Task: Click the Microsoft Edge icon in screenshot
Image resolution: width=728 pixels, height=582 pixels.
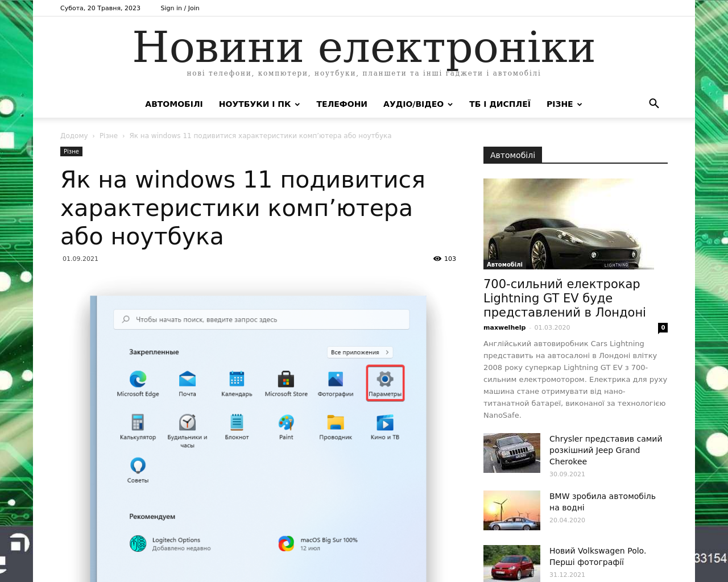Action: pyautogui.click(x=138, y=379)
